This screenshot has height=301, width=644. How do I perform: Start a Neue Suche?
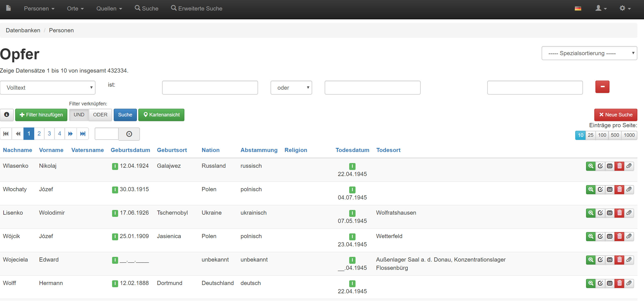click(x=616, y=115)
